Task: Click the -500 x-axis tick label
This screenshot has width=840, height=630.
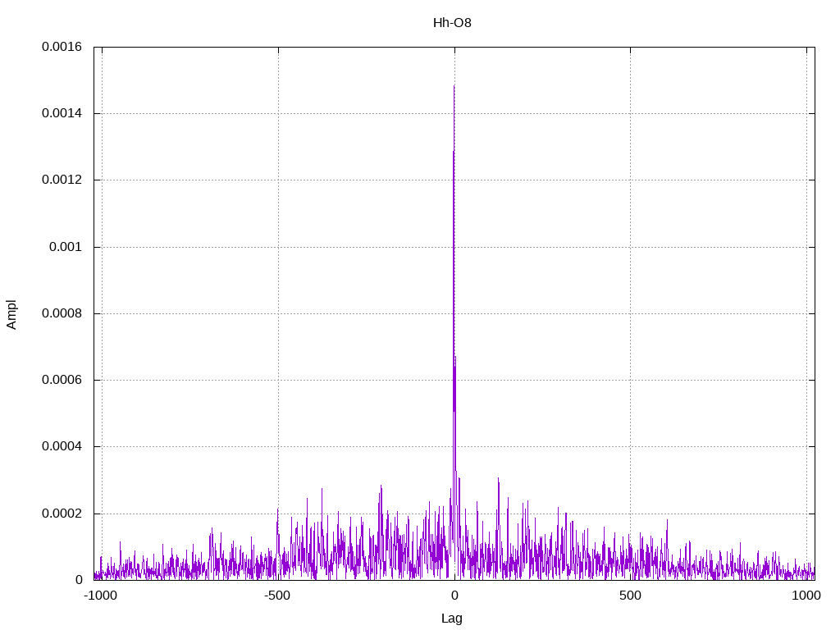Action: tap(277, 596)
